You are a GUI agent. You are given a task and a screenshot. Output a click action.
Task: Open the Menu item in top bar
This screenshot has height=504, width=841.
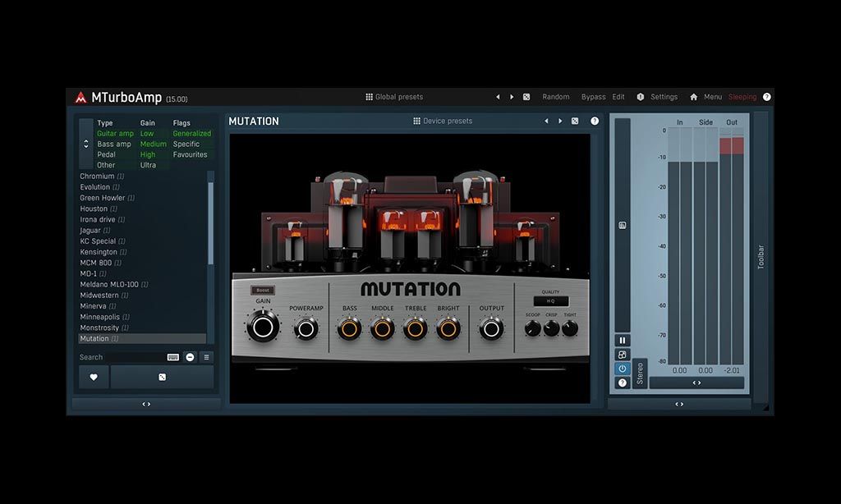[x=713, y=97]
